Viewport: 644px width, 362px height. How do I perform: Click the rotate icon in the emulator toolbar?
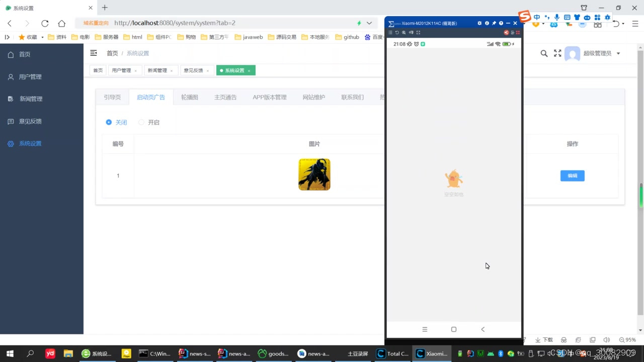[x=397, y=32]
